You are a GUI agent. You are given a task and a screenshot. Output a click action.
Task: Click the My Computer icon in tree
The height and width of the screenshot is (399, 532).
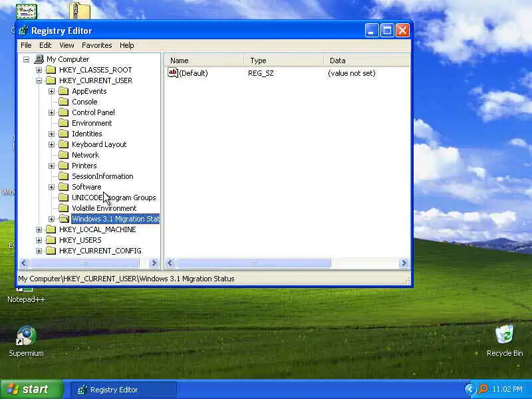pos(39,59)
